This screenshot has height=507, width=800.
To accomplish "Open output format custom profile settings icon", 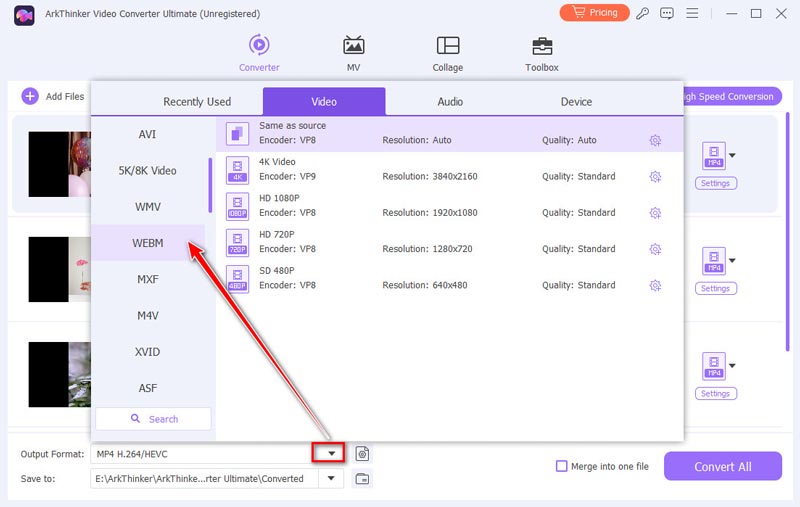I will tap(362, 453).
